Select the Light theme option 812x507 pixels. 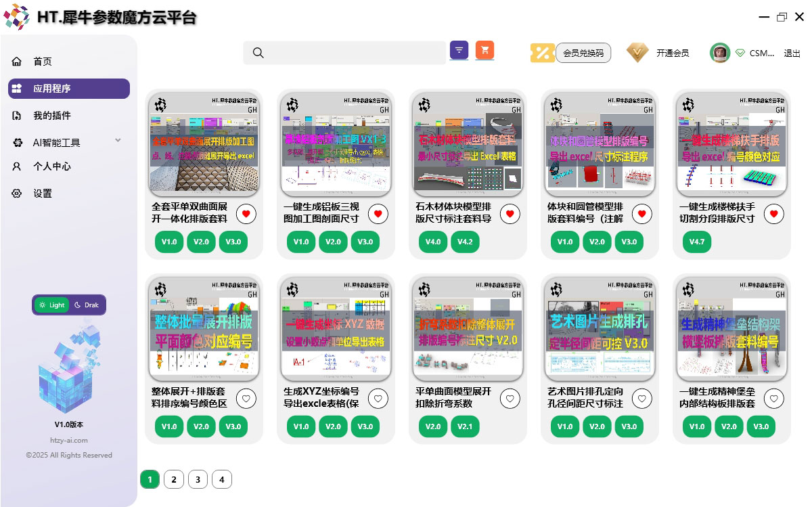pyautogui.click(x=53, y=305)
